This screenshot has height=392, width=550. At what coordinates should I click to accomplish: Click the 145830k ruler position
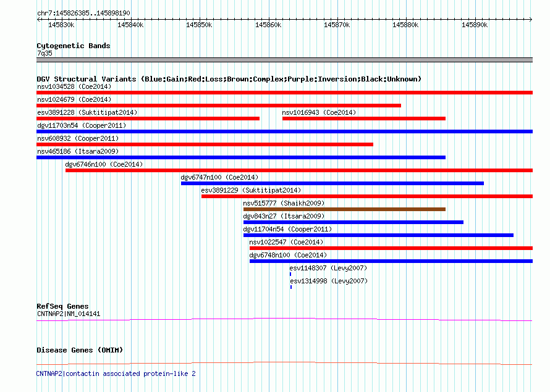pyautogui.click(x=61, y=25)
